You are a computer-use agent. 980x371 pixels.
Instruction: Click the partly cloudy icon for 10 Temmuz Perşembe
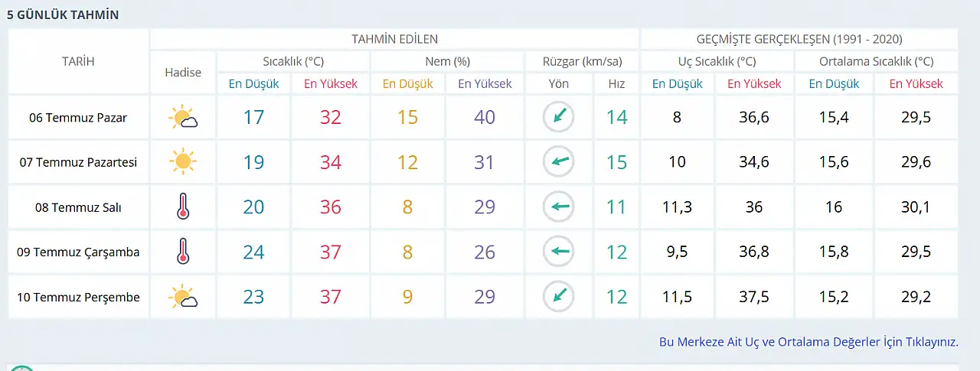pos(183,296)
